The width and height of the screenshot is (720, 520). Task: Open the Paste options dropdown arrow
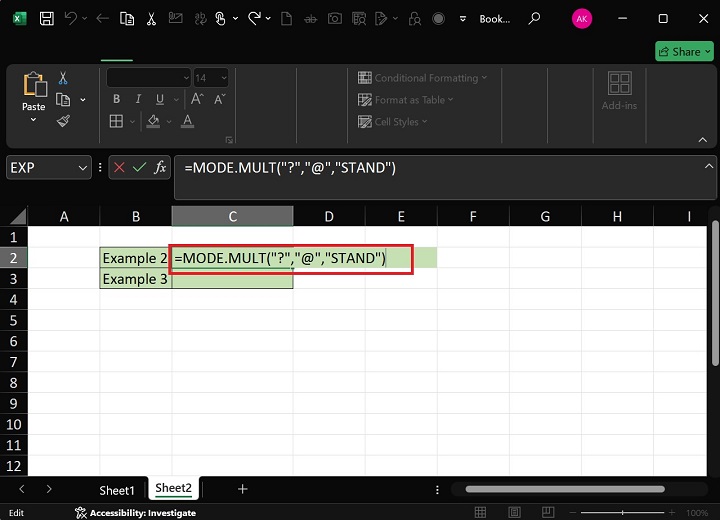33,120
